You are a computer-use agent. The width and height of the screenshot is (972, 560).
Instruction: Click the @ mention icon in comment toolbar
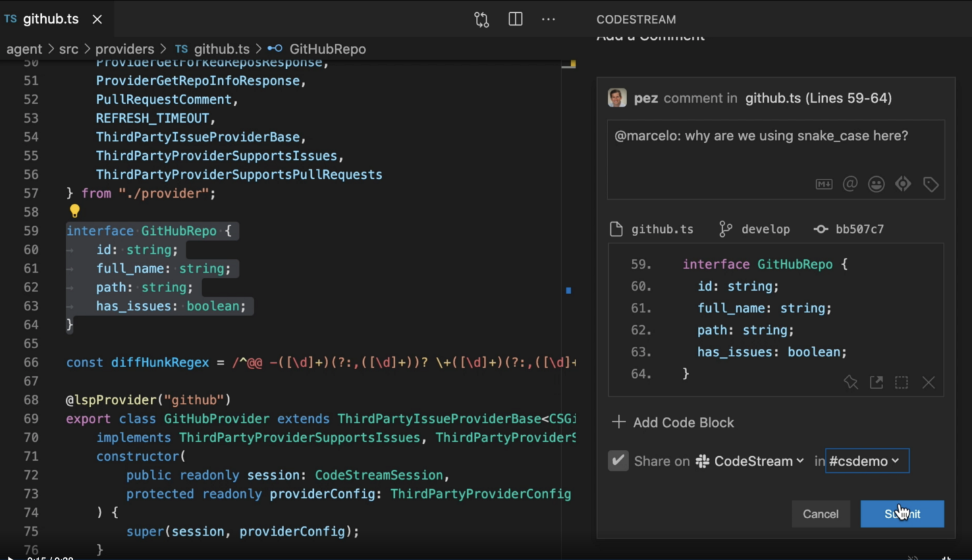(850, 184)
